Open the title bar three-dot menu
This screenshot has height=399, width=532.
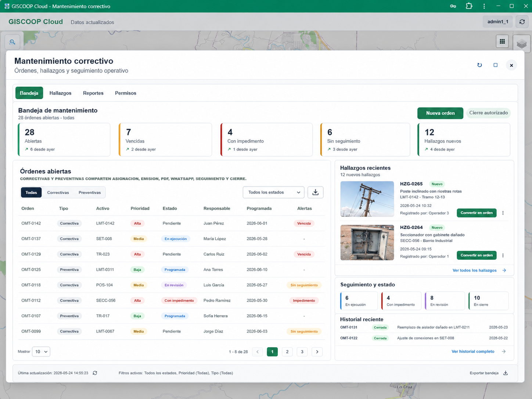point(484,6)
